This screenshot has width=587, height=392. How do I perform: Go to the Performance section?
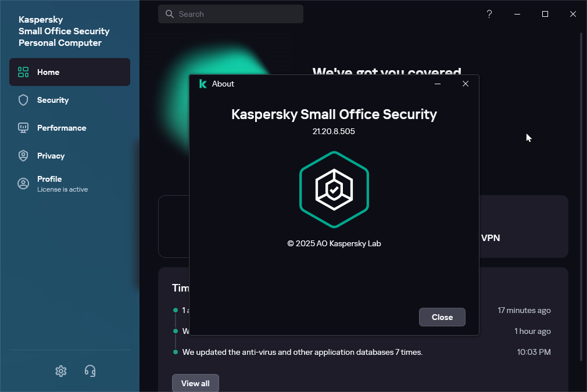70,128
